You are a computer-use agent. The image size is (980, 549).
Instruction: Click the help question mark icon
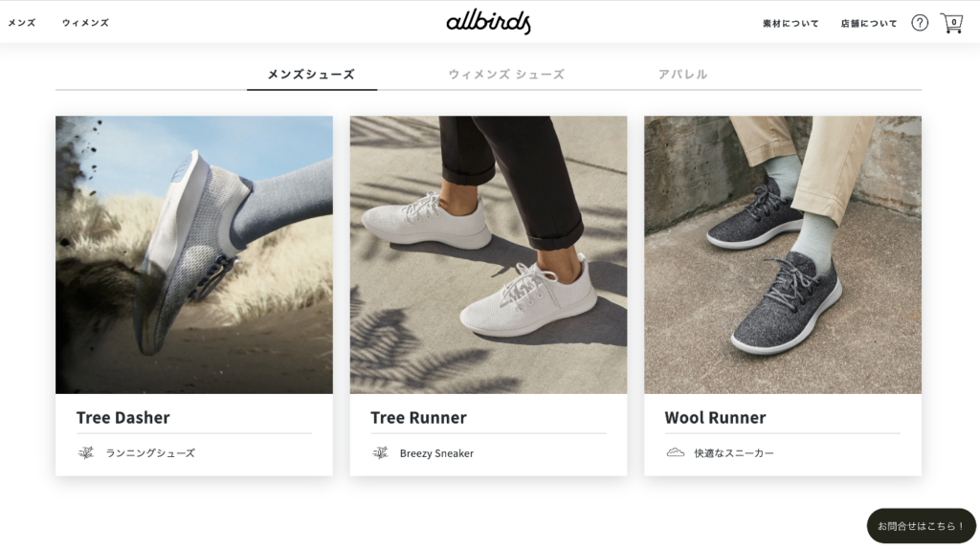pos(920,23)
